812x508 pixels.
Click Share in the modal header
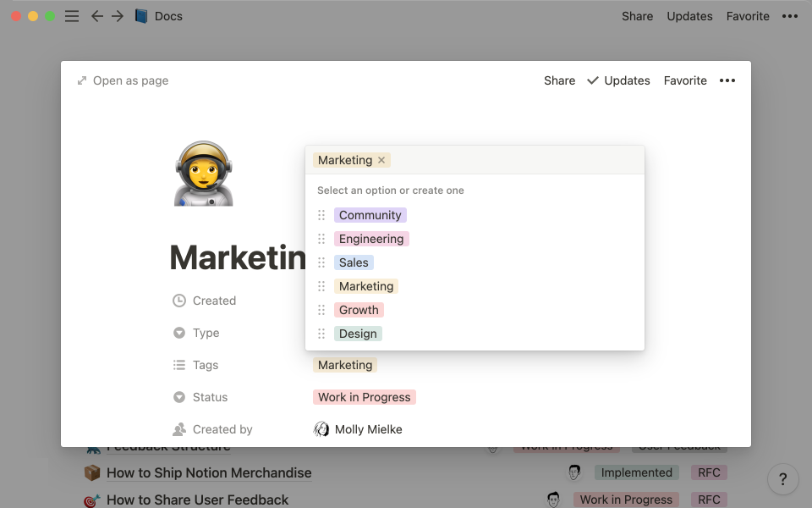click(x=559, y=80)
